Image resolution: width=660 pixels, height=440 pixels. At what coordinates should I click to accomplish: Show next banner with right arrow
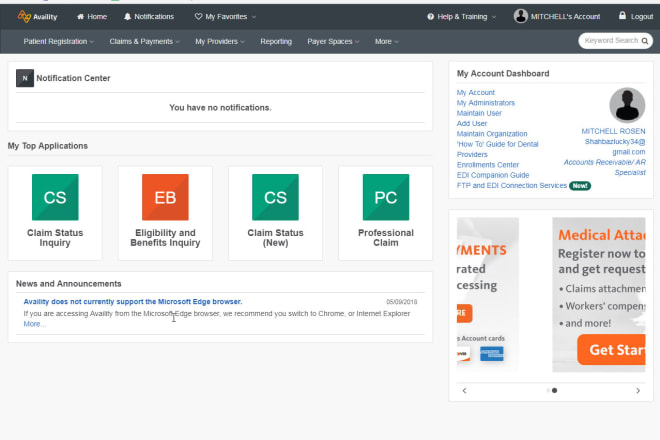tap(638, 390)
